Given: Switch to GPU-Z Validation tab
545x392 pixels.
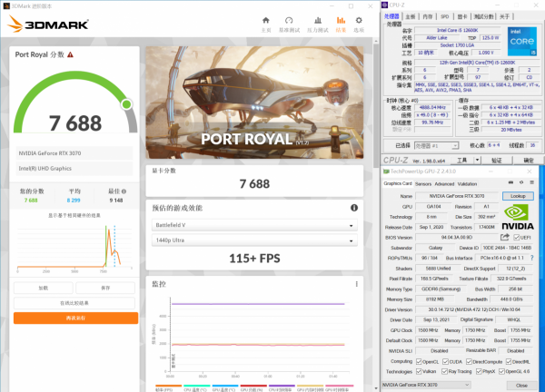Looking at the screenshot, I should tap(467, 183).
